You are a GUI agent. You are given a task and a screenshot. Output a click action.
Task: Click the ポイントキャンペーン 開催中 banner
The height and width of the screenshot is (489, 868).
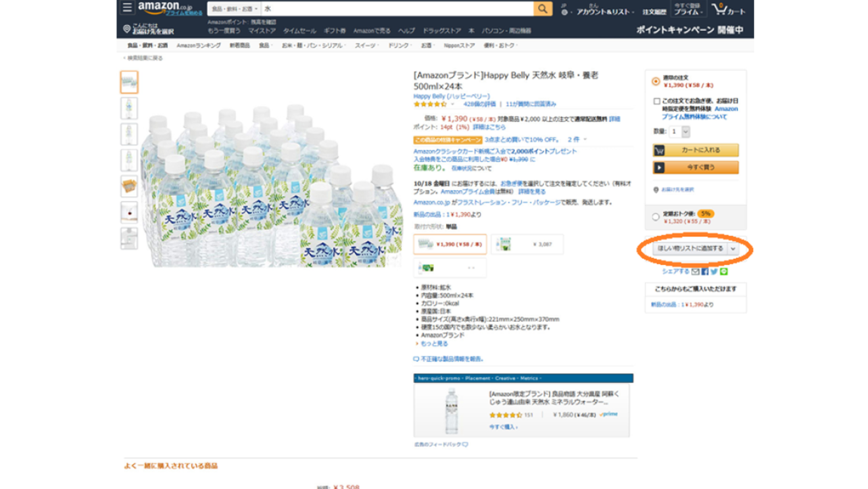(689, 30)
